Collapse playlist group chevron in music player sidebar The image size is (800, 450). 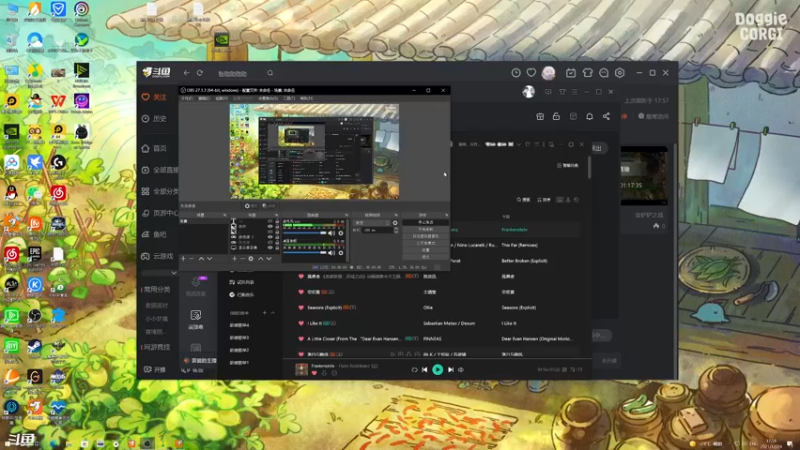click(x=272, y=313)
